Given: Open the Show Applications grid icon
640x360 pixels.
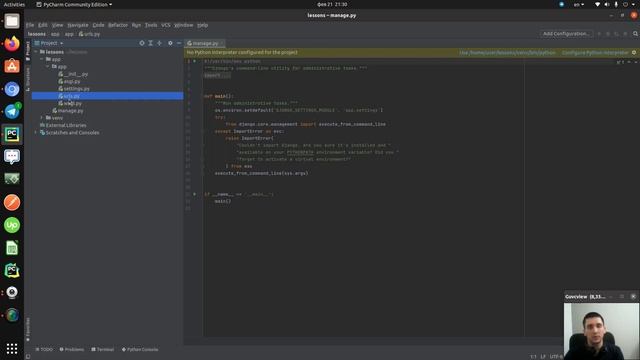Looking at the screenshot, I should point(12,348).
